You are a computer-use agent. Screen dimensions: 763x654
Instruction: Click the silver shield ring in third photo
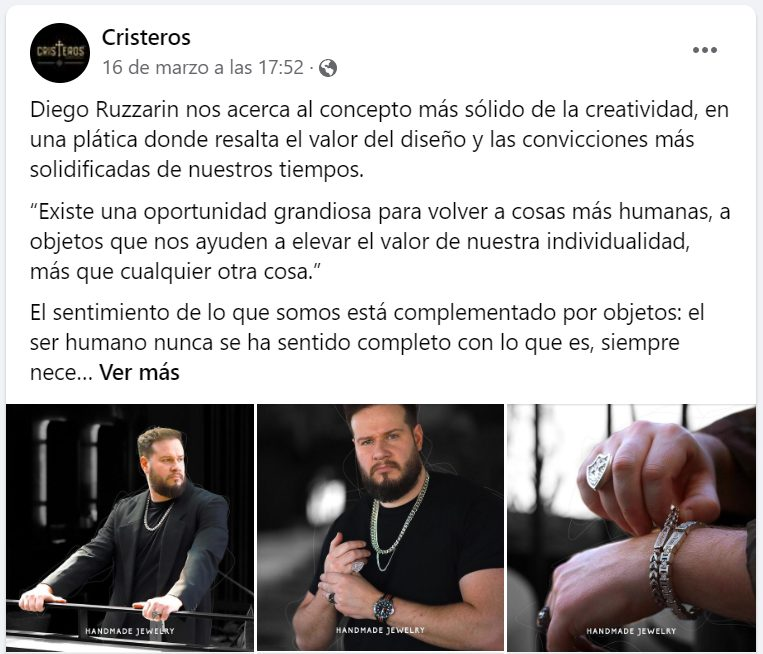[x=598, y=470]
